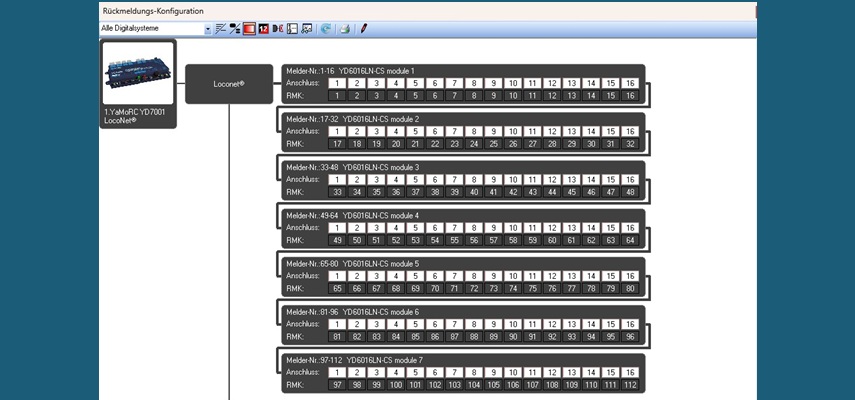Click the module layout toolbar icon
The width and height of the screenshot is (855, 400).
pyautogui.click(x=291, y=29)
